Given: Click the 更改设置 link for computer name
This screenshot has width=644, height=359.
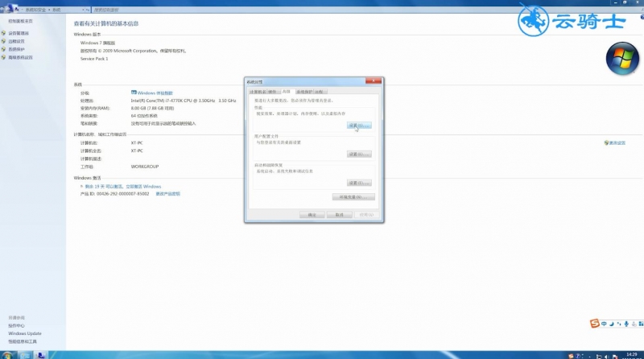Looking at the screenshot, I should coord(617,143).
